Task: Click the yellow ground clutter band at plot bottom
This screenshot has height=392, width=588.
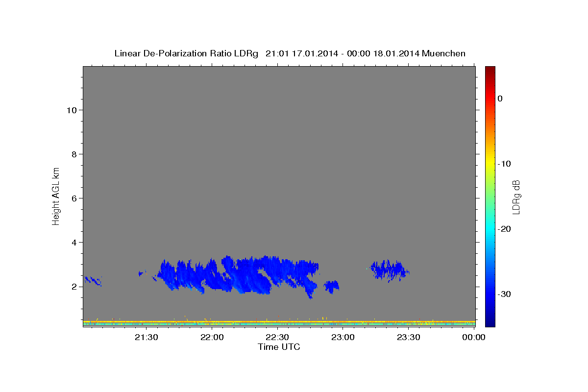Action: (279, 321)
